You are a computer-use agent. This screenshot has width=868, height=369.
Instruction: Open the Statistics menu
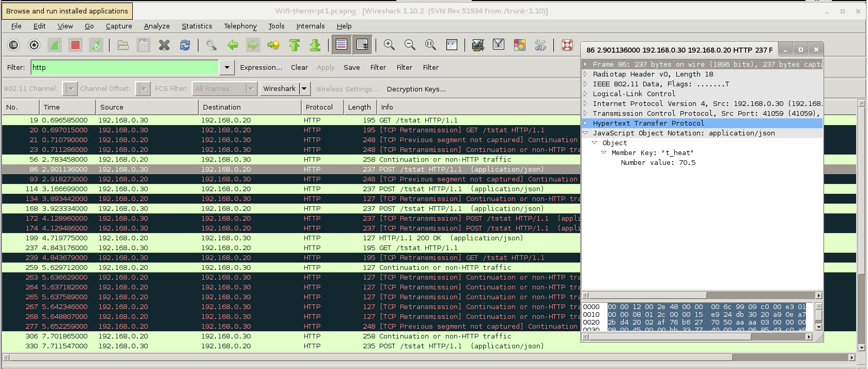[197, 26]
